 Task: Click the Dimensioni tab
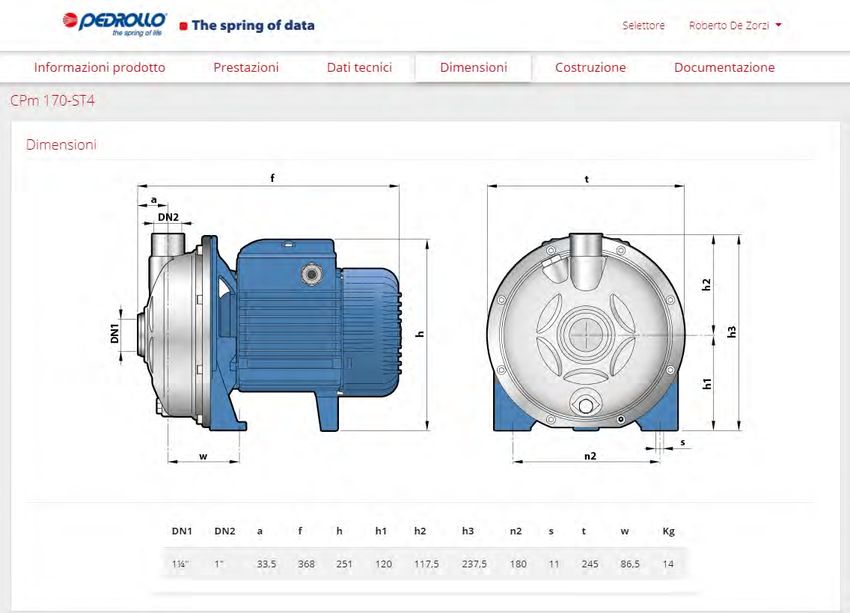(x=473, y=68)
